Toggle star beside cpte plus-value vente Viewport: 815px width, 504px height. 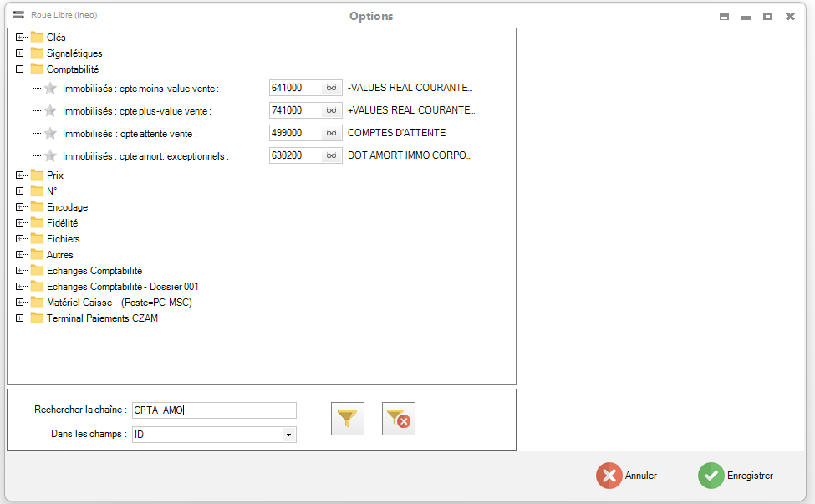point(50,110)
